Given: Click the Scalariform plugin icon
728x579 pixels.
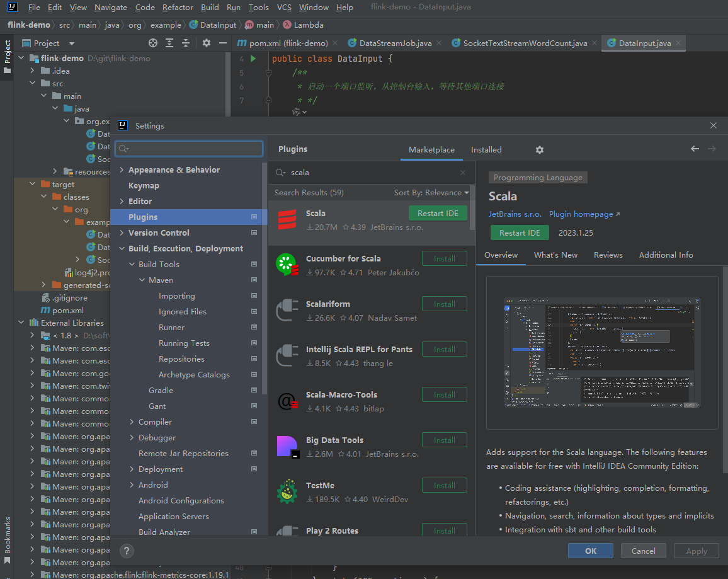Looking at the screenshot, I should coord(287,310).
